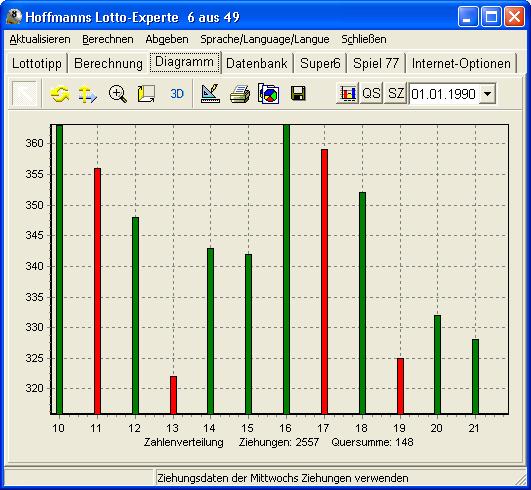Save the diagram with floppy disk icon
Screen dimensions: 531x490
[x=298, y=94]
